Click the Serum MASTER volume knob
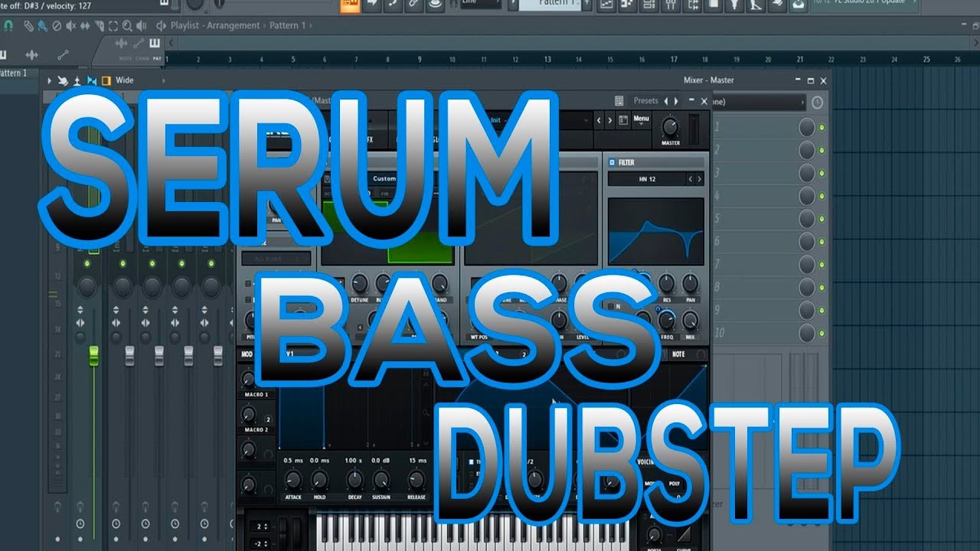This screenshot has height=551, width=980. [x=670, y=127]
